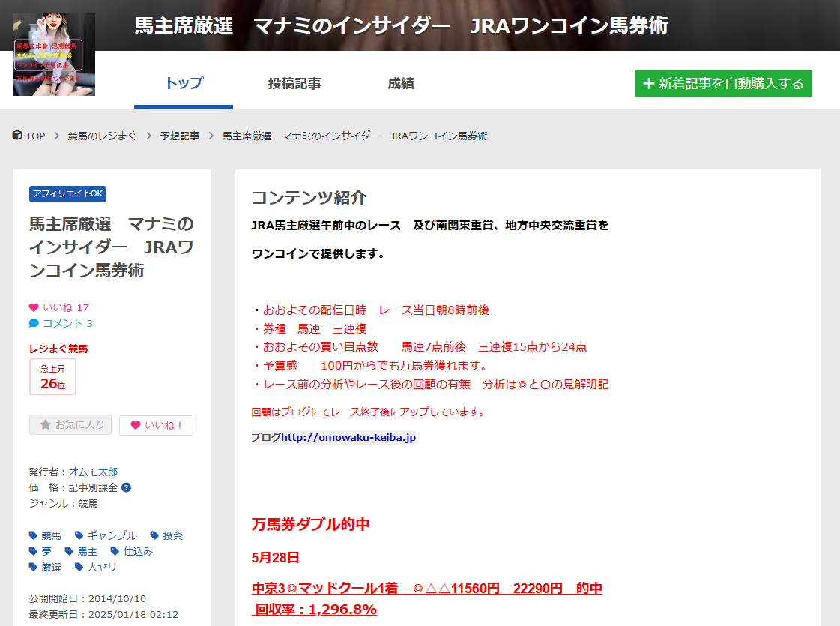Click the last breadcrumb 馬主席厳選 マナミのインサイダー

354,136
